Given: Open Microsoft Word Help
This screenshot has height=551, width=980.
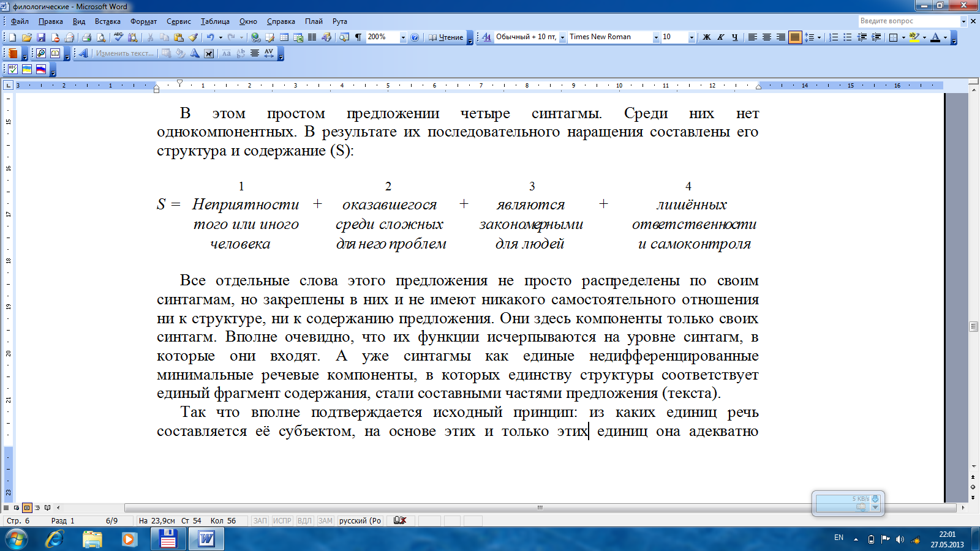Looking at the screenshot, I should (x=415, y=37).
